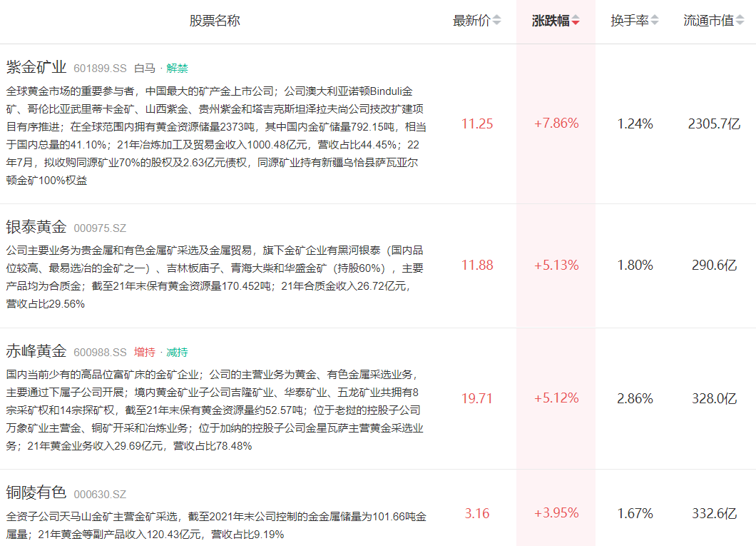Click the 流通市值 header label

pos(708,21)
